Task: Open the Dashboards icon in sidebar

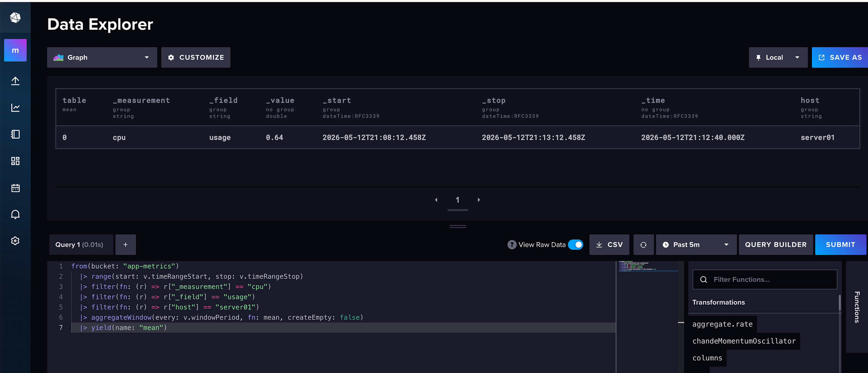Action: coord(15,161)
